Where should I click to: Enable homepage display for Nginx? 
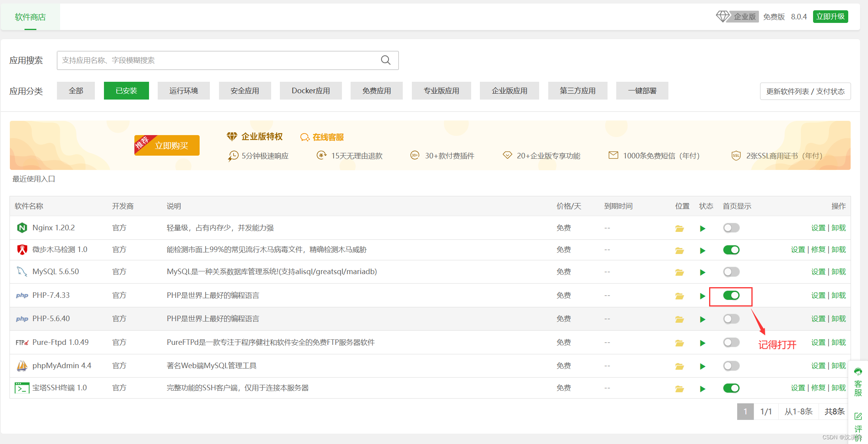tap(731, 228)
